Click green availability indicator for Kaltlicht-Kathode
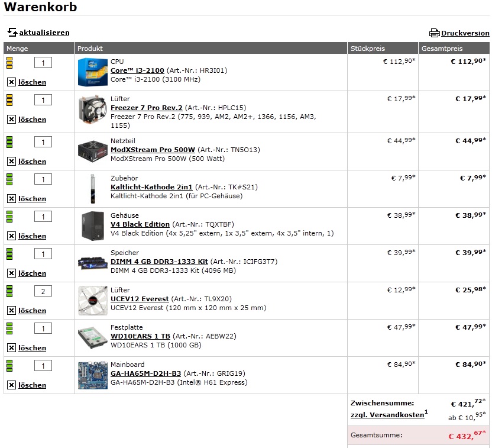This screenshot has height=448, width=492. (9, 179)
